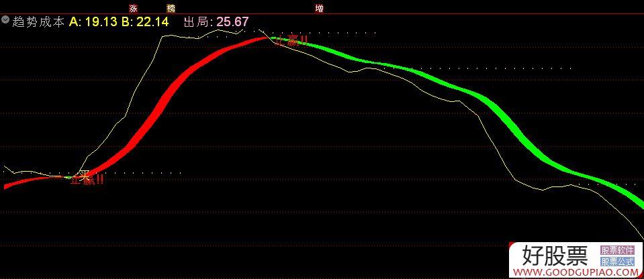Expand the 趋势成本 indicator dropdown arrow
This screenshot has height=279, width=644.
pyautogui.click(x=5, y=19)
